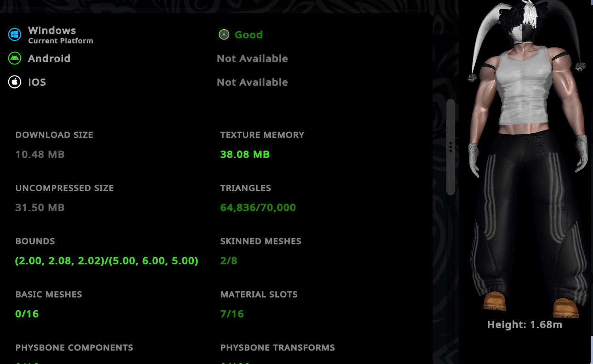
Task: Select the iOS platform label
Action: point(37,82)
